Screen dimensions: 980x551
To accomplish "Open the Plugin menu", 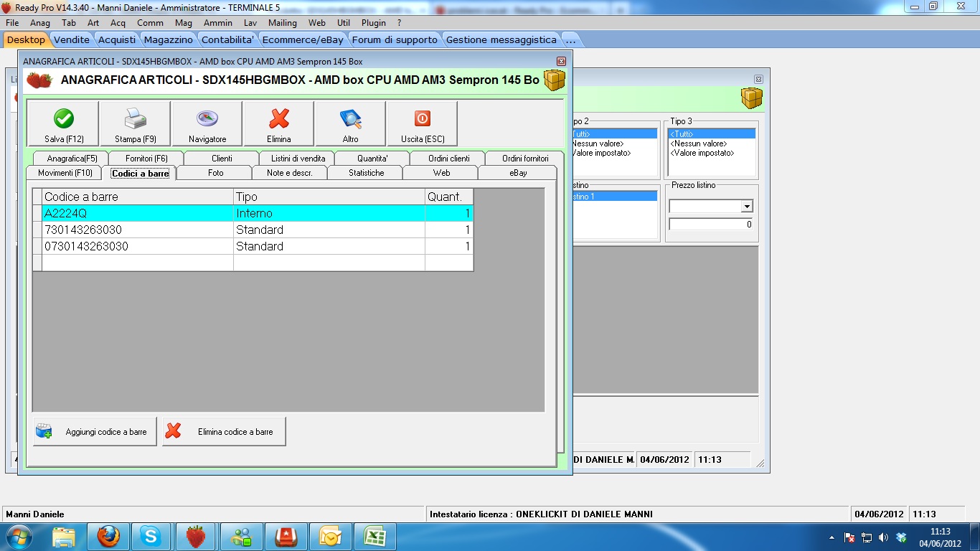I will 374,23.
